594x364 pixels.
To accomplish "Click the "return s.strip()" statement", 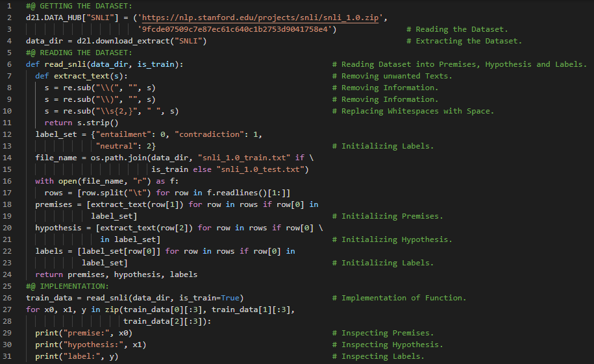I will point(81,123).
